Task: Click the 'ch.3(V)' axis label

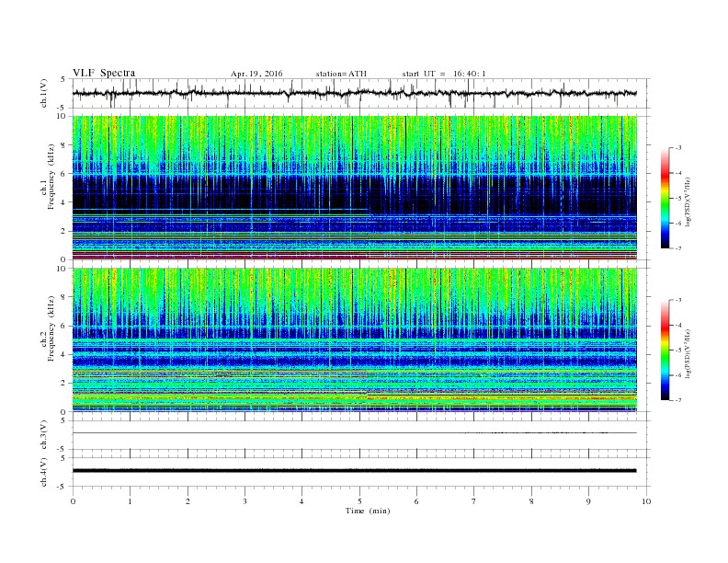Action: click(x=44, y=434)
